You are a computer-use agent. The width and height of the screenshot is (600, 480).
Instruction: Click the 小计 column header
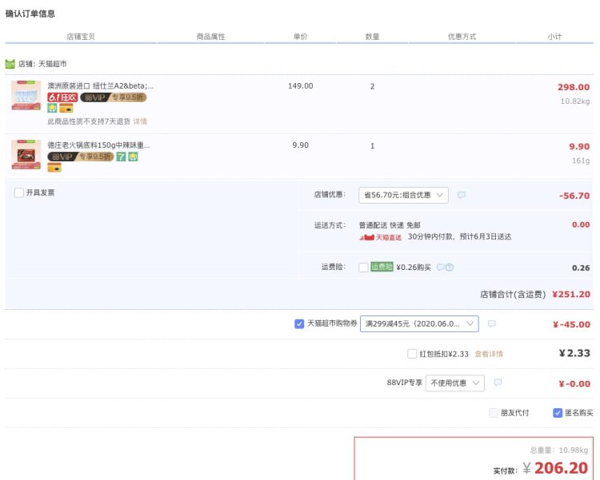pyautogui.click(x=554, y=37)
